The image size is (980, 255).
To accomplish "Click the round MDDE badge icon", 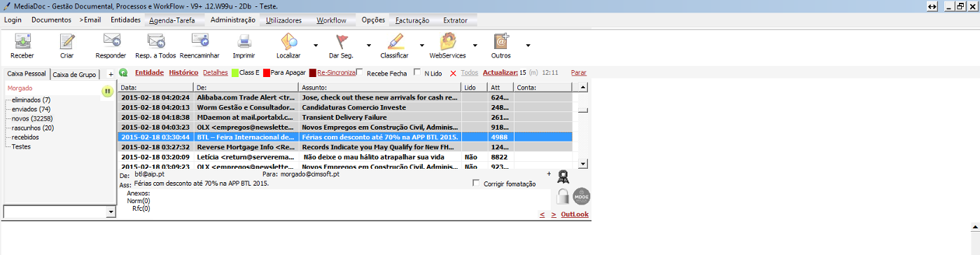I will pos(582,197).
